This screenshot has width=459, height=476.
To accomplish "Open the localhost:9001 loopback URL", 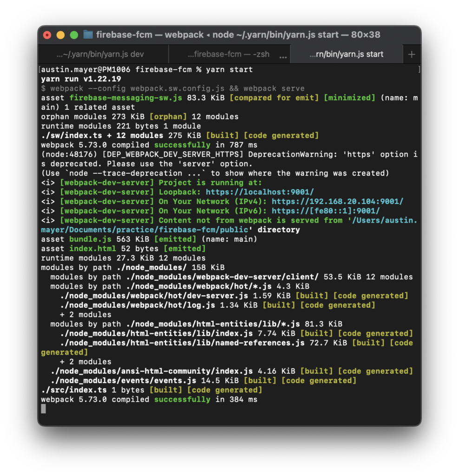I will 260,192.
